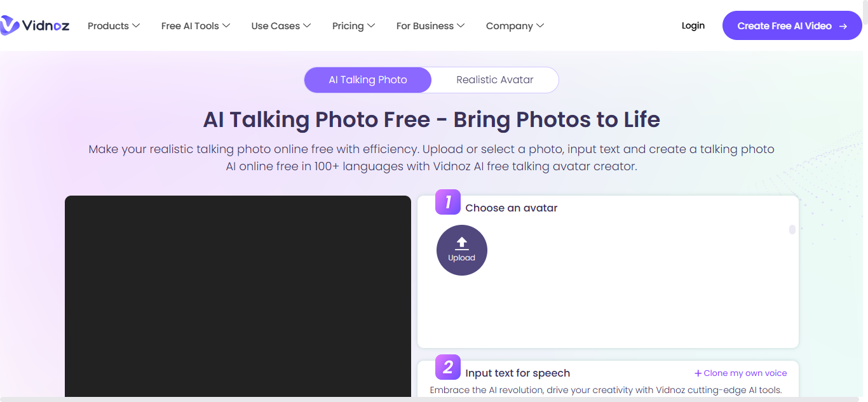
Task: Expand the Company menu
Action: (x=515, y=26)
